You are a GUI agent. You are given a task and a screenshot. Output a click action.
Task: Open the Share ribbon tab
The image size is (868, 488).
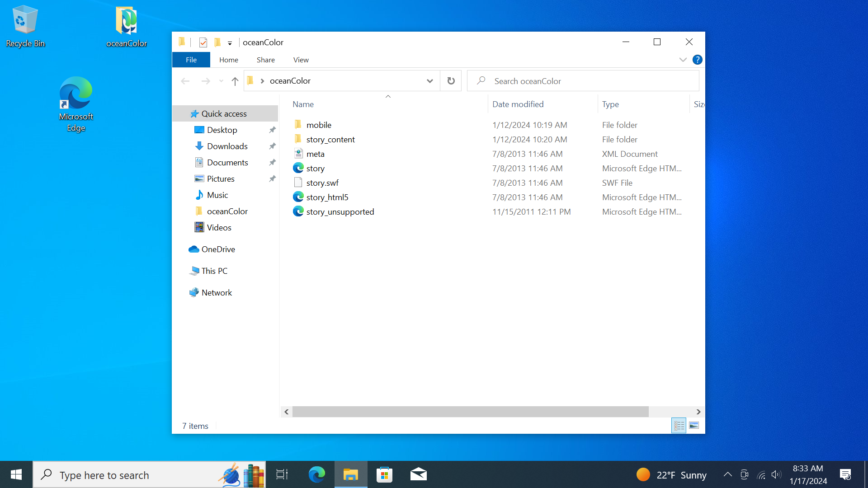[x=266, y=60]
